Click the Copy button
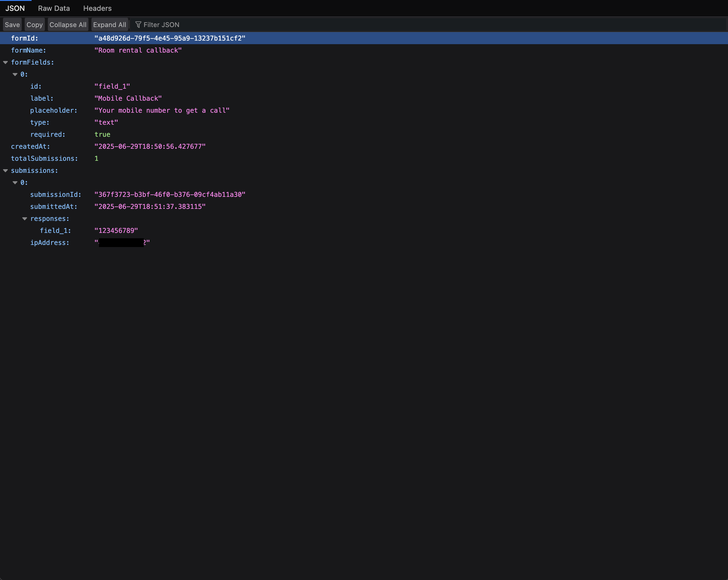The width and height of the screenshot is (728, 580). click(x=34, y=25)
